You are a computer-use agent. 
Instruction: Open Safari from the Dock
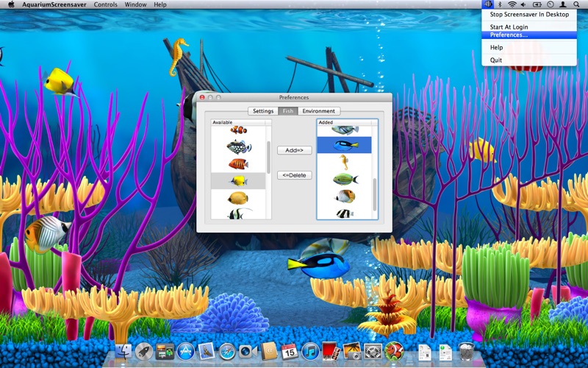coord(226,352)
